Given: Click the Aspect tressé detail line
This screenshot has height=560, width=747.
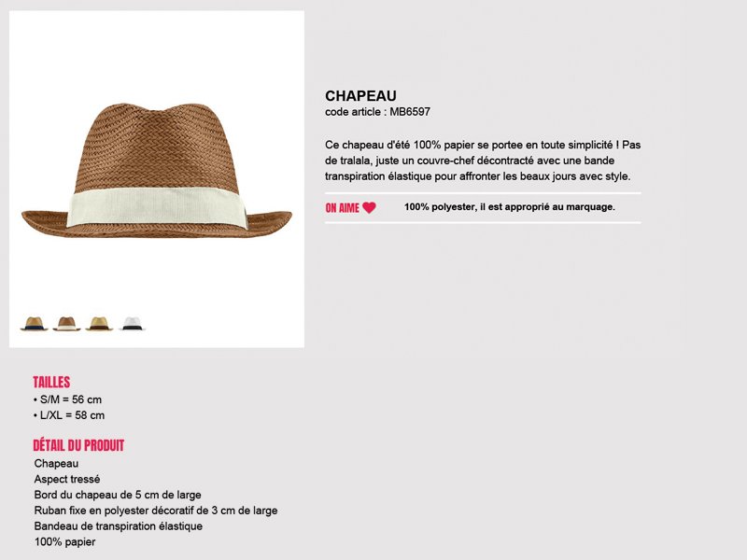Looking at the screenshot, I should (67, 479).
